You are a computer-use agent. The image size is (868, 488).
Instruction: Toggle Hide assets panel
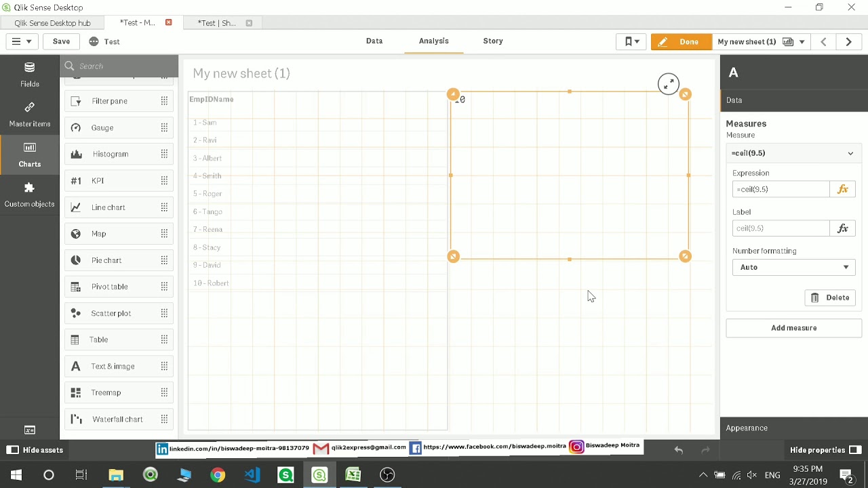35,450
